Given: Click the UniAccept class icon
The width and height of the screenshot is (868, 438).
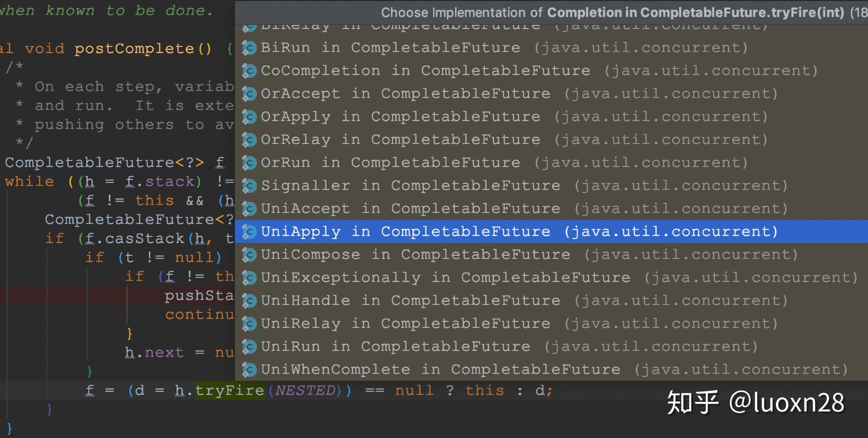Looking at the screenshot, I should pos(249,208).
